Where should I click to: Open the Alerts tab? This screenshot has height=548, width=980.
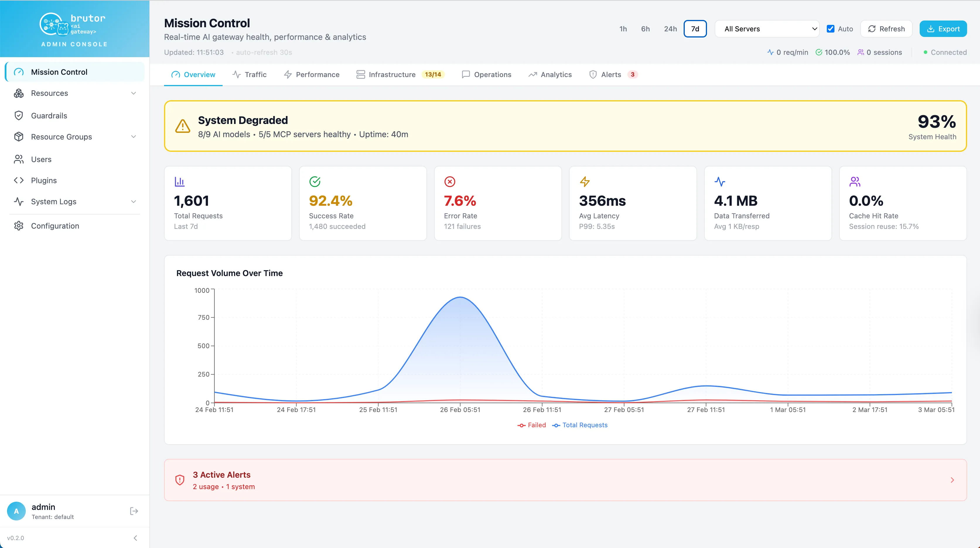coord(613,75)
